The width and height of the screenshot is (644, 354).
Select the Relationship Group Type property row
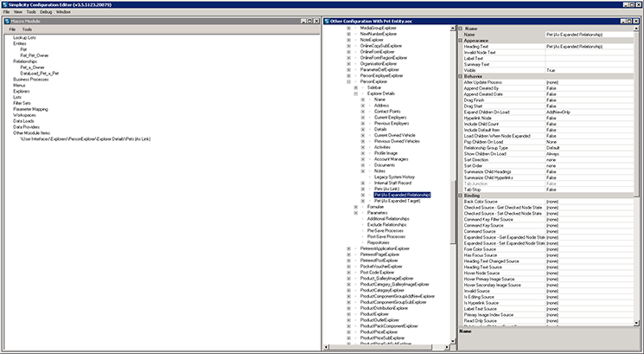point(548,148)
